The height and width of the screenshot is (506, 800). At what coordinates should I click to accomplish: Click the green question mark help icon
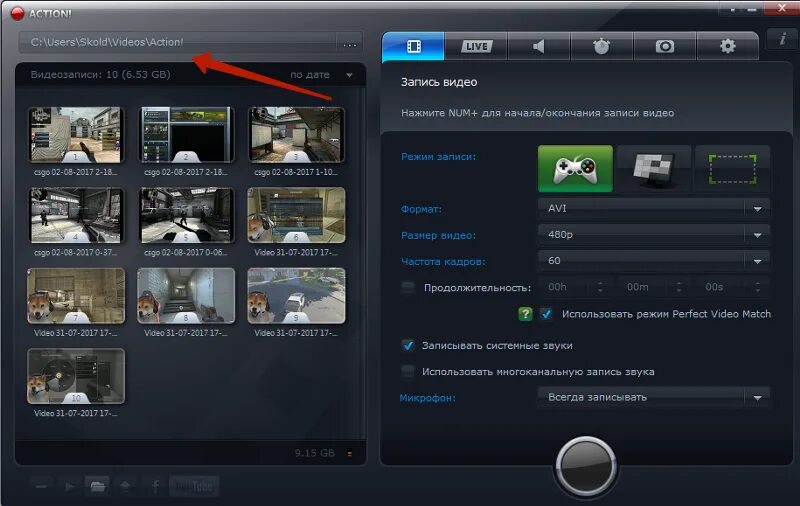(525, 314)
